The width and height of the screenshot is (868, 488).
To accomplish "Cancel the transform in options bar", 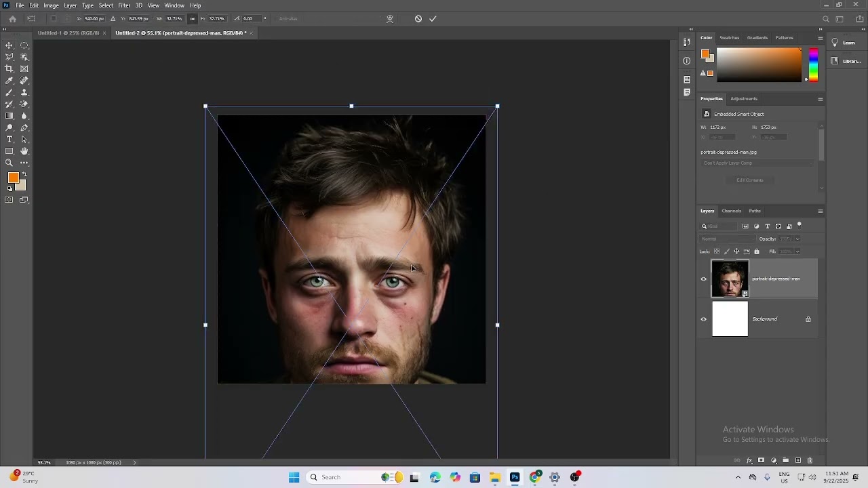I will [418, 19].
